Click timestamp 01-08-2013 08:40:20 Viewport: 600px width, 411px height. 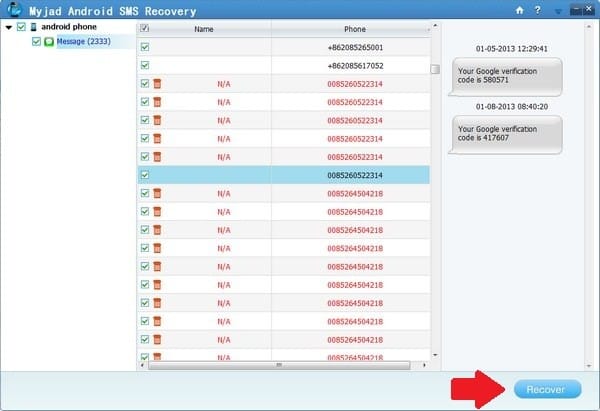click(512, 106)
